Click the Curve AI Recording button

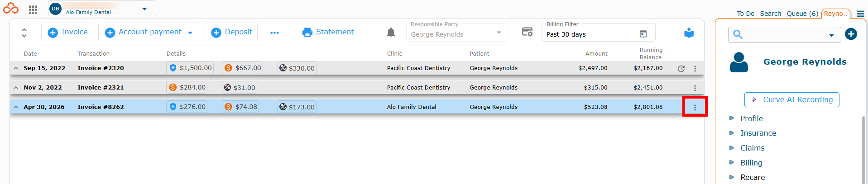pyautogui.click(x=791, y=100)
